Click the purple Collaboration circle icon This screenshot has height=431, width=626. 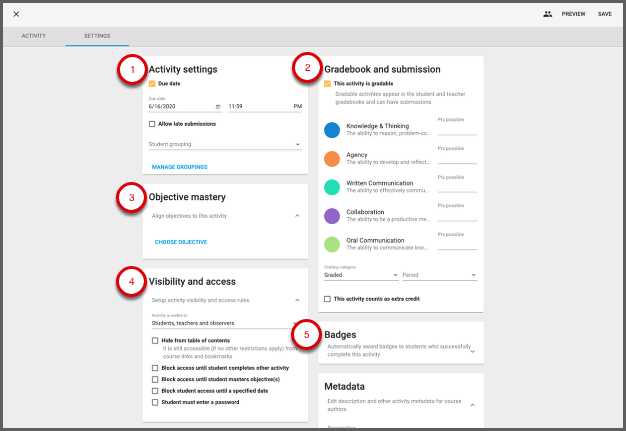(332, 215)
